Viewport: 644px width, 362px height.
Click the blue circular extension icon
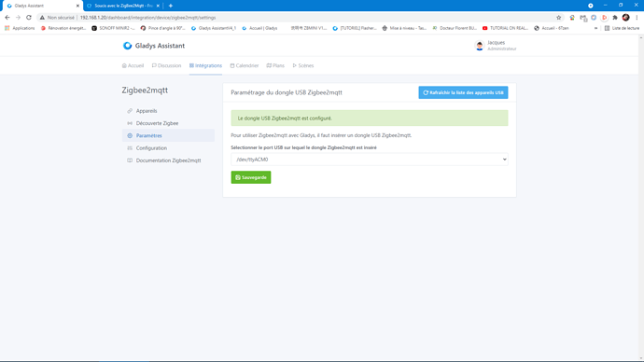pos(594,18)
